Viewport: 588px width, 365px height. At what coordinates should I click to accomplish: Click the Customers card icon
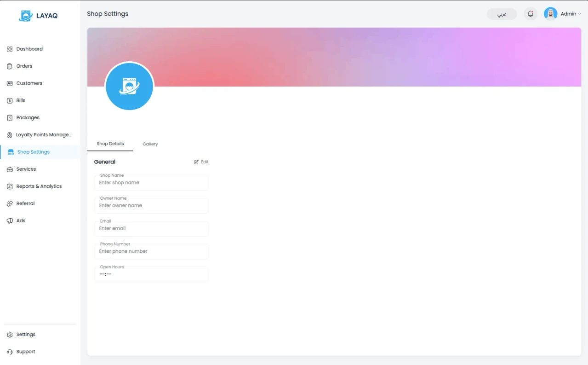pos(10,83)
